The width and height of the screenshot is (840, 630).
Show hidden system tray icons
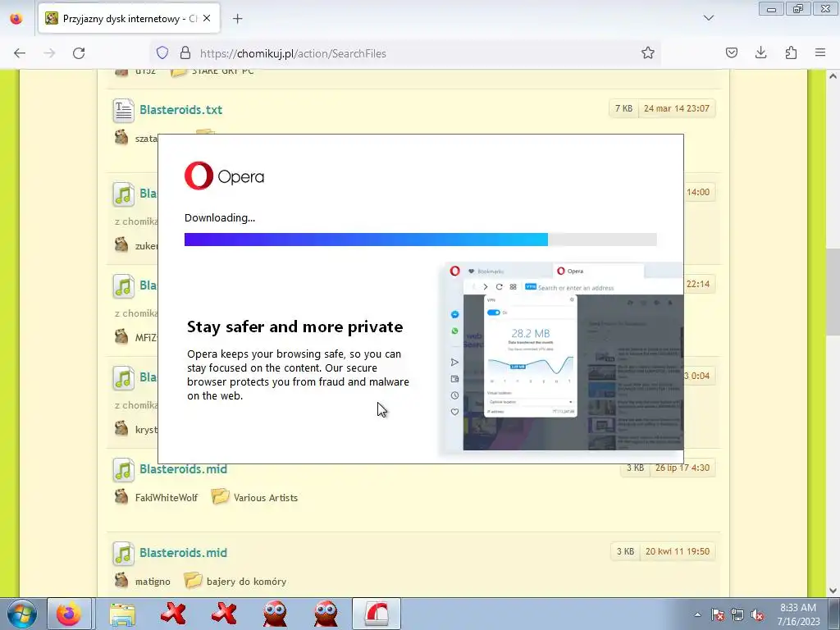pos(697,614)
